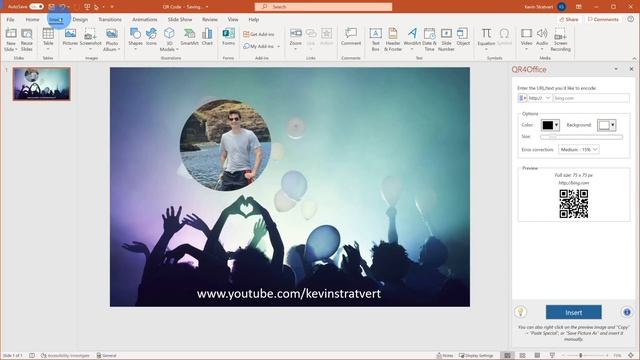Screen dimensions: 640x360
Task: Start Screen Recording
Action: tap(560, 40)
